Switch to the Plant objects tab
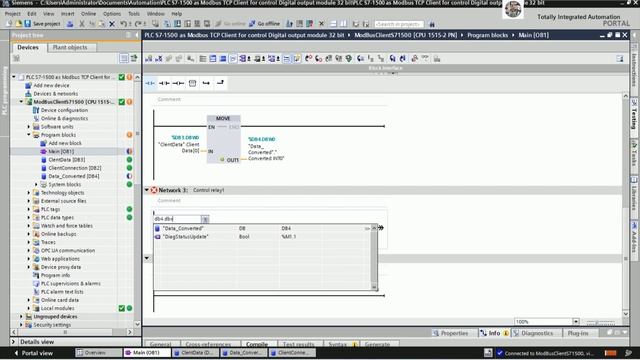Screen dimensions: 640x360 pos(70,48)
